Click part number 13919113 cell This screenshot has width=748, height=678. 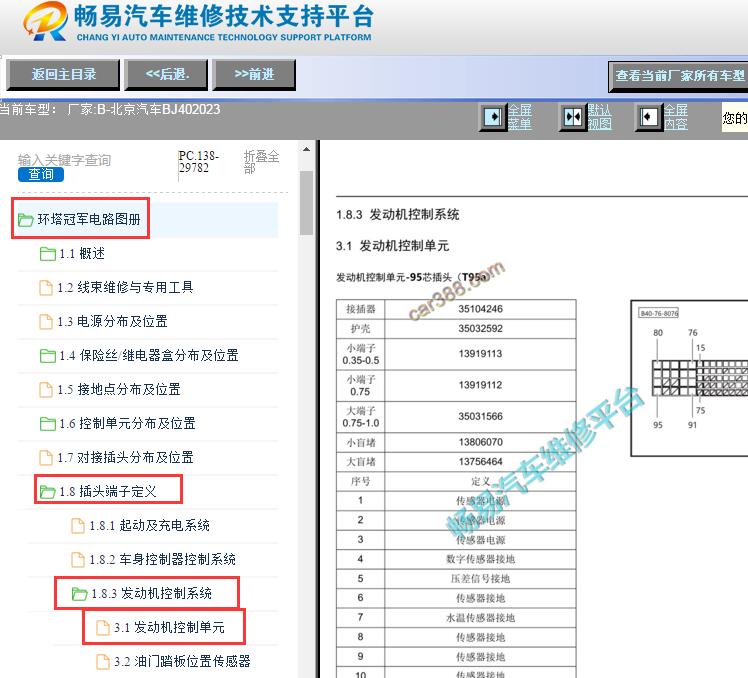(x=480, y=354)
